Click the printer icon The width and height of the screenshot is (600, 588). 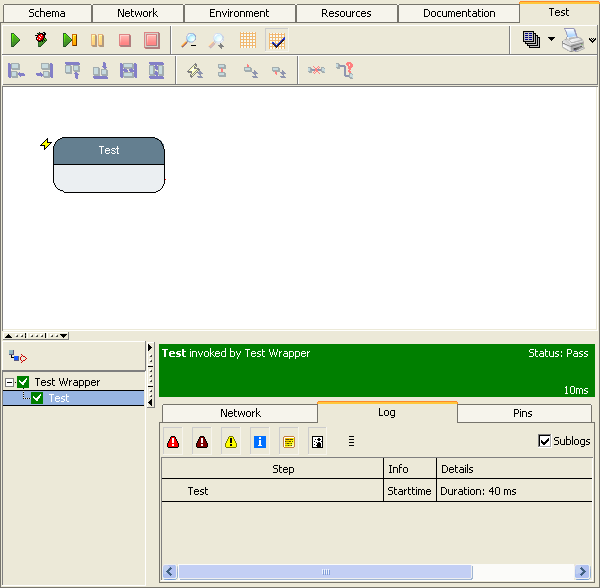573,41
